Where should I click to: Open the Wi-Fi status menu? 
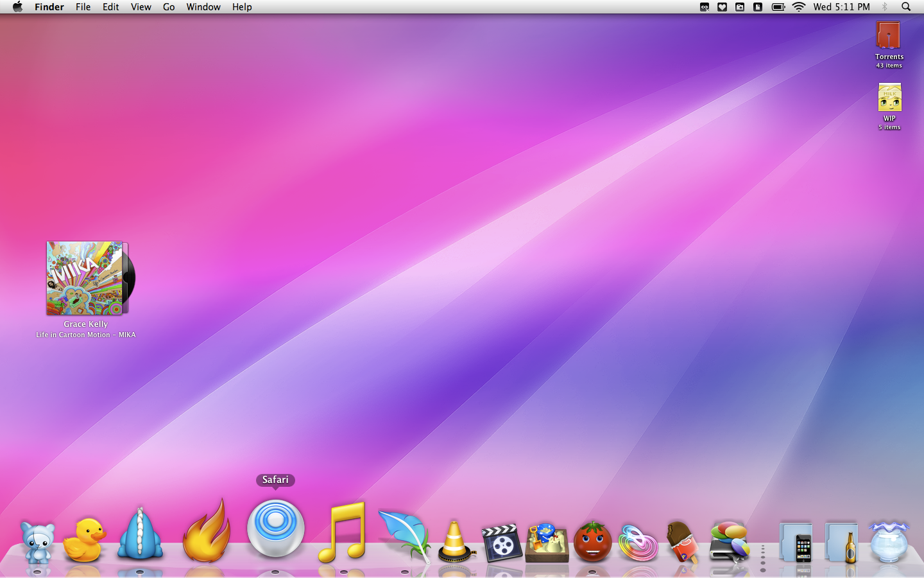pyautogui.click(x=799, y=7)
